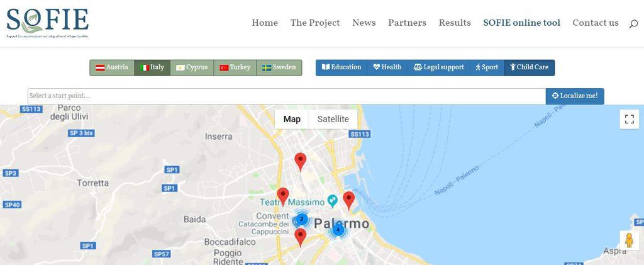The image size is (644, 265).
Task: Filter by Child Care category
Action: [529, 67]
